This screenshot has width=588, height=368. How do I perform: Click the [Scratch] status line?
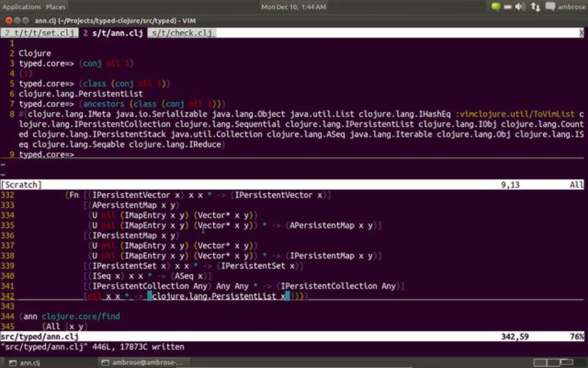(292, 184)
